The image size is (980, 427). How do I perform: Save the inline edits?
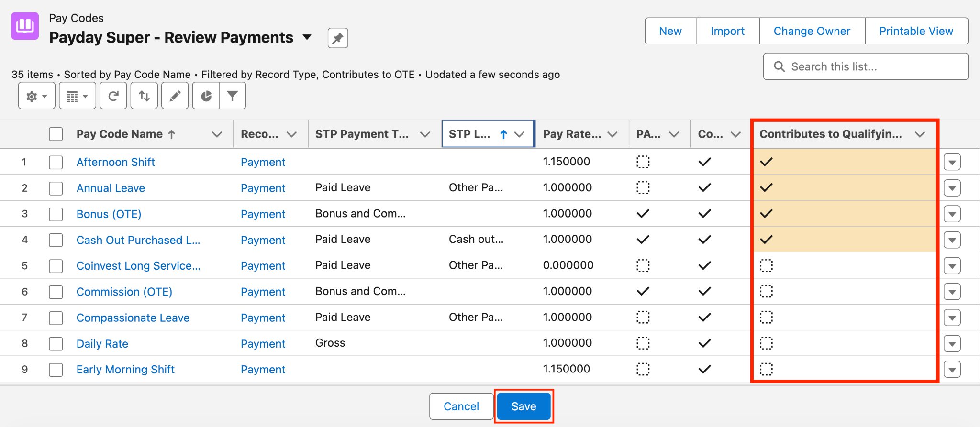(x=524, y=406)
